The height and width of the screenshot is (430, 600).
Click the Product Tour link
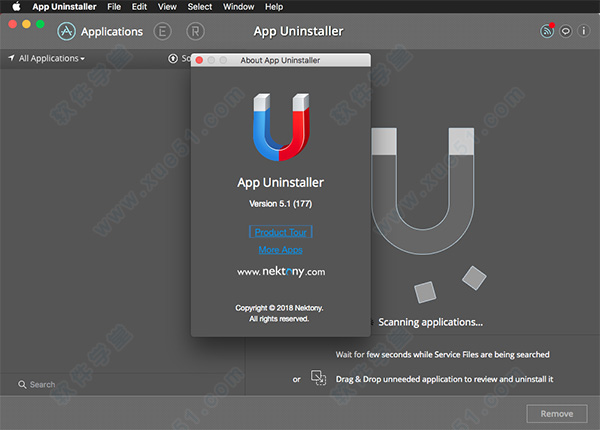(280, 232)
